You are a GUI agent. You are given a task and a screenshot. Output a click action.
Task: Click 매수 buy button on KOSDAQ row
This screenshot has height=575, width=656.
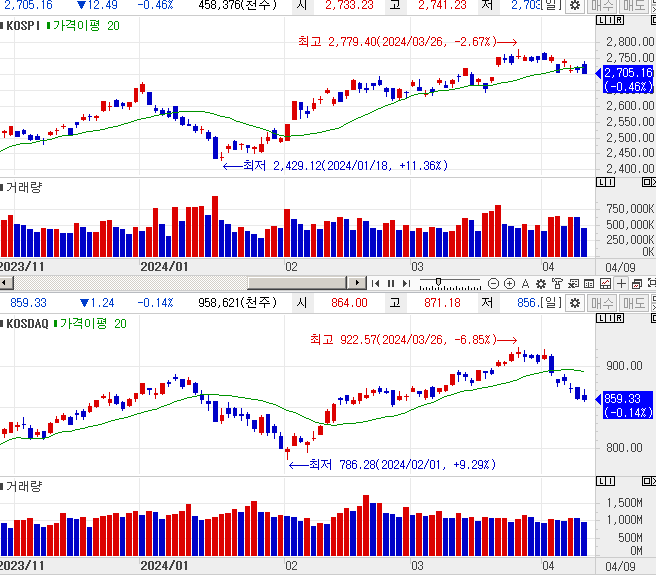click(602, 302)
